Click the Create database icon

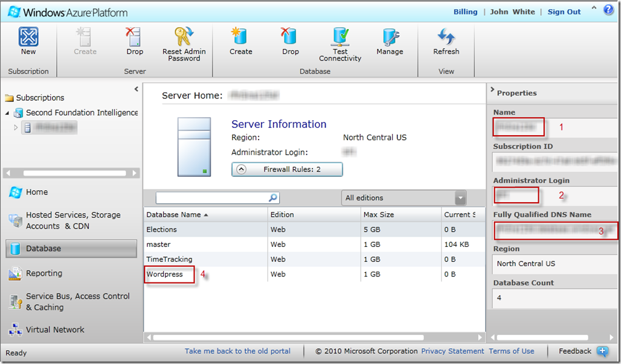(240, 36)
